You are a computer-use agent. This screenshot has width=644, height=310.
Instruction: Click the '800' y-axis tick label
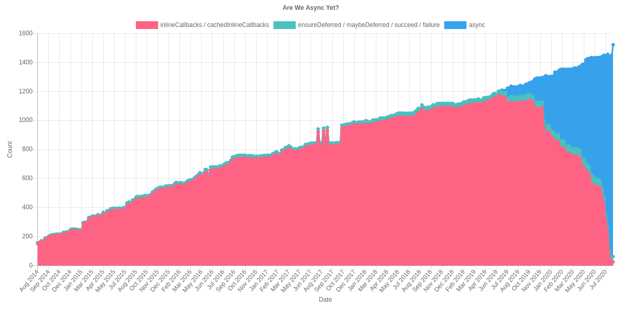(27, 149)
